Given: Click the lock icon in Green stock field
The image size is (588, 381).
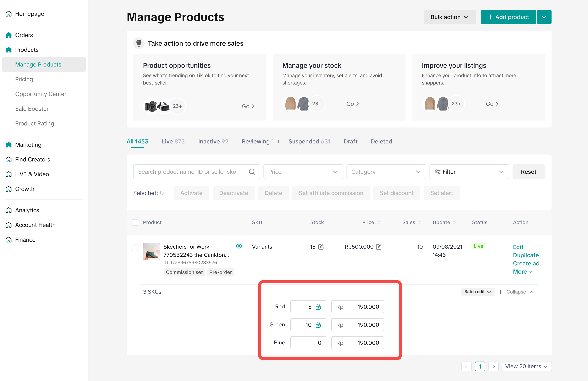Looking at the screenshot, I should (x=318, y=325).
